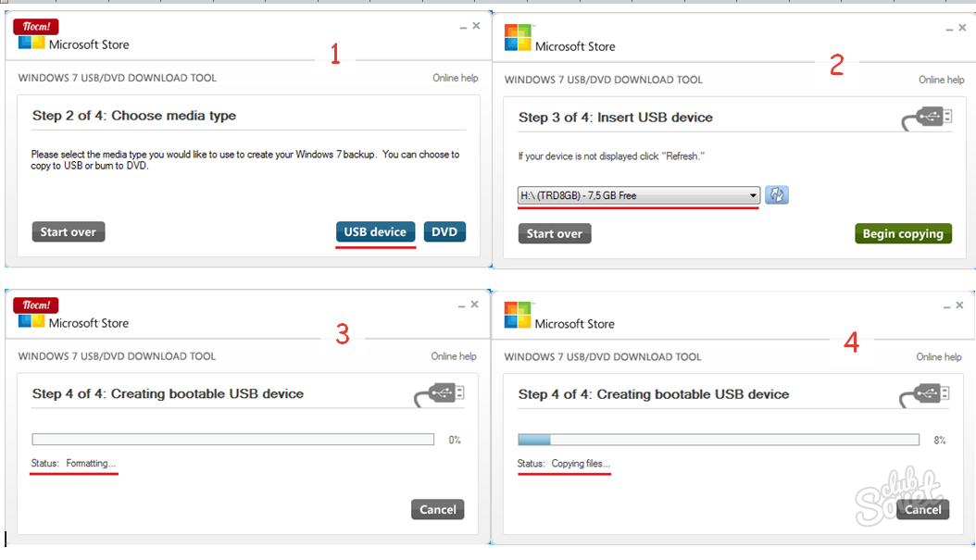The width and height of the screenshot is (976, 560).
Task: Click USB plug icon in the Formatting window
Action: 439,394
